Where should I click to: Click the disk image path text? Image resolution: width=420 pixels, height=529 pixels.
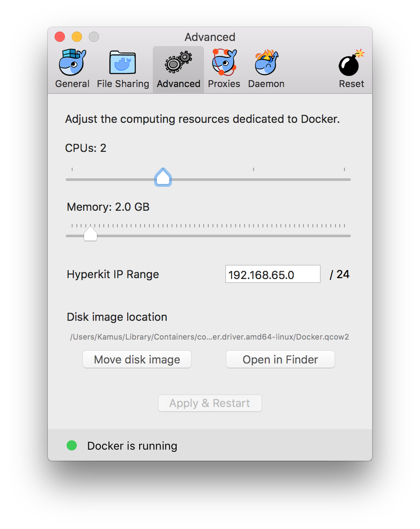[210, 337]
